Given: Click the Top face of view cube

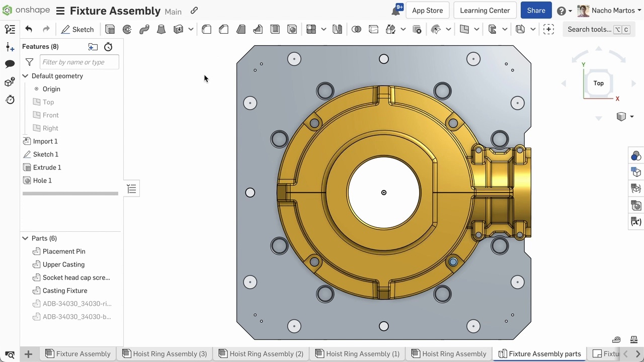Looking at the screenshot, I should tap(598, 83).
